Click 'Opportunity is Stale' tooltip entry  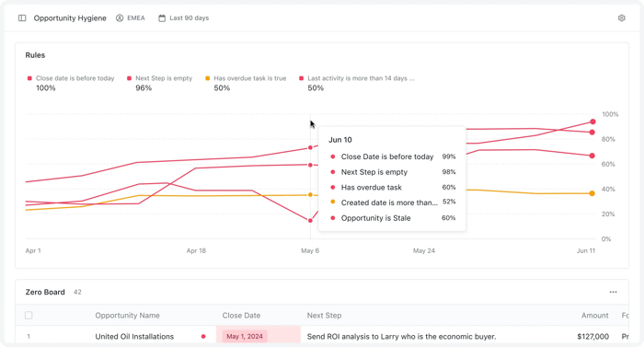(x=392, y=218)
